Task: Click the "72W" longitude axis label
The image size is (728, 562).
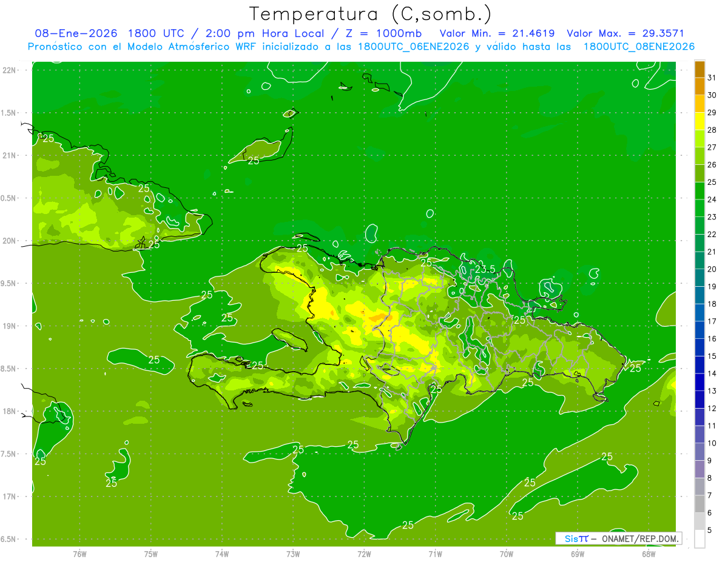Action: tap(364, 554)
